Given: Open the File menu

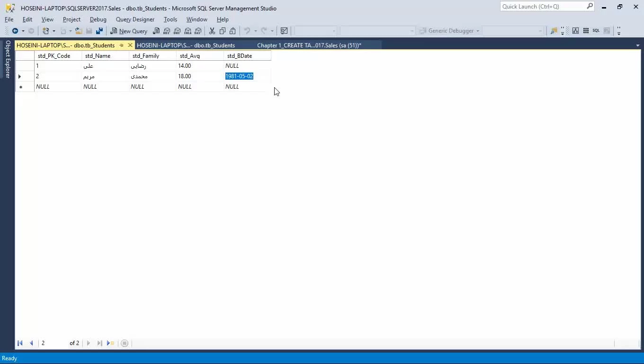Looking at the screenshot, I should pos(9,19).
